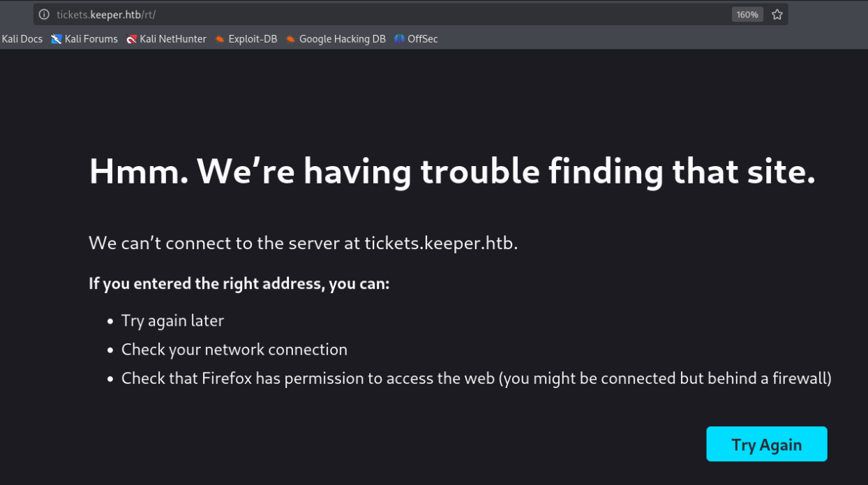Click the "Hmm. We're having trouble" heading
868x485 pixels.
[452, 172]
